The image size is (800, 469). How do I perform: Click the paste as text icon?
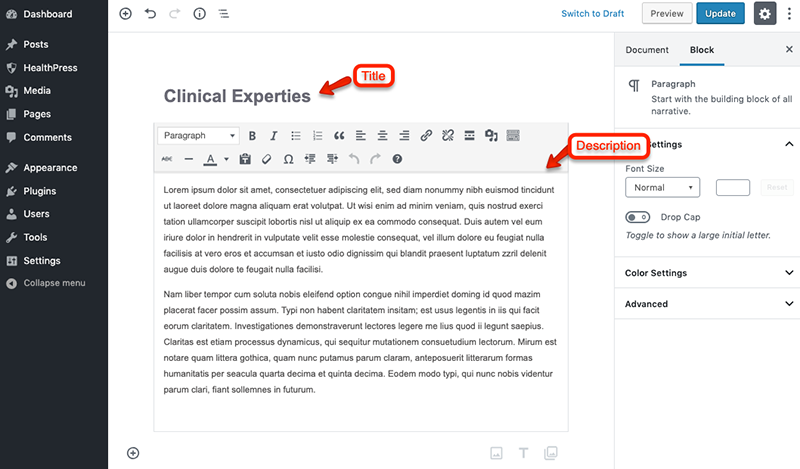tap(245, 159)
